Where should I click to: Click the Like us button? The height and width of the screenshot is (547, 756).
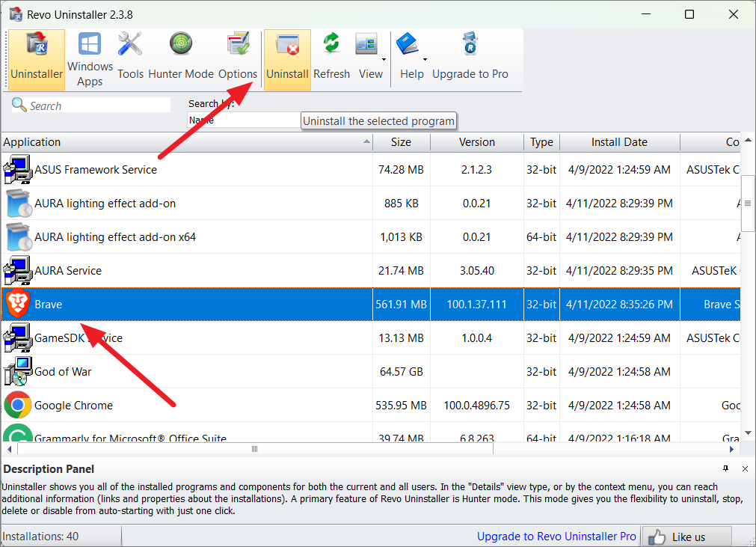[686, 537]
